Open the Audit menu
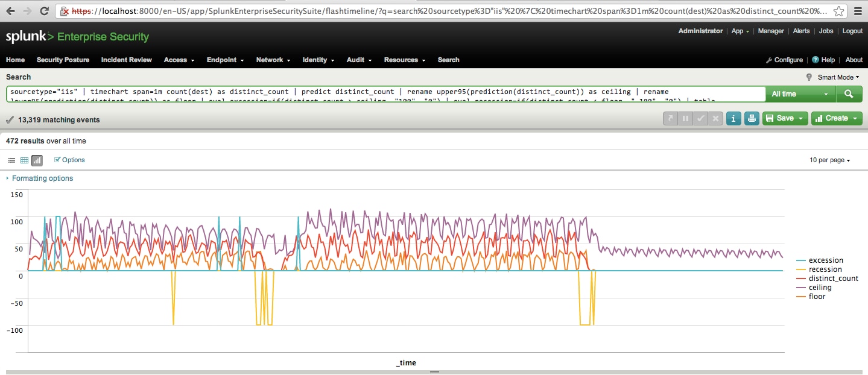The height and width of the screenshot is (375, 868). pos(359,60)
